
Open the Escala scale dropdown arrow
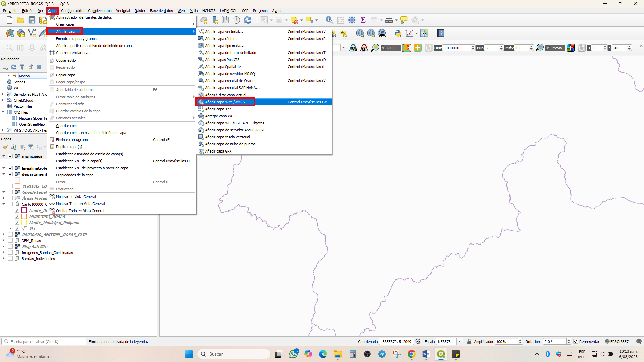[460, 342]
